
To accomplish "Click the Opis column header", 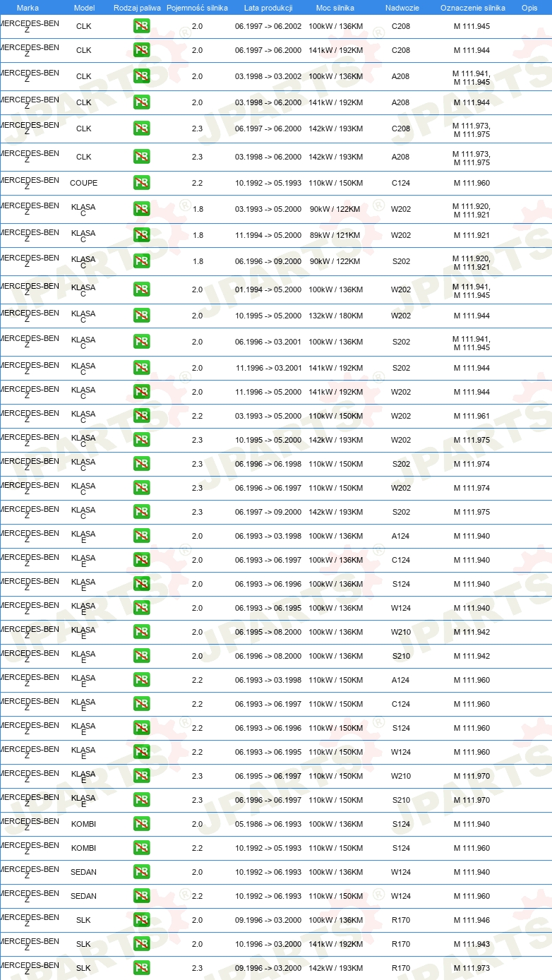I will pyautogui.click(x=529, y=8).
